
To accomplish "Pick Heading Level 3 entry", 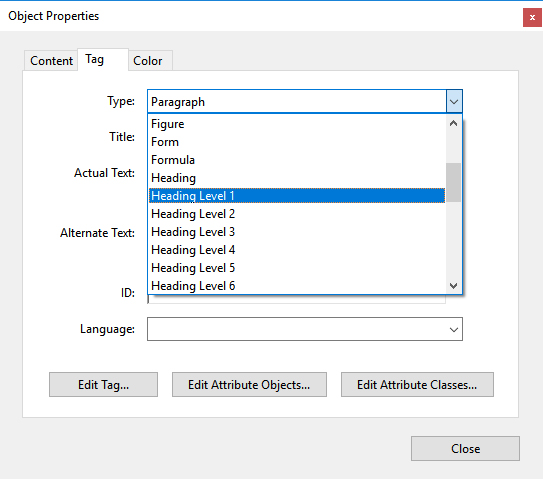I will coord(297,232).
